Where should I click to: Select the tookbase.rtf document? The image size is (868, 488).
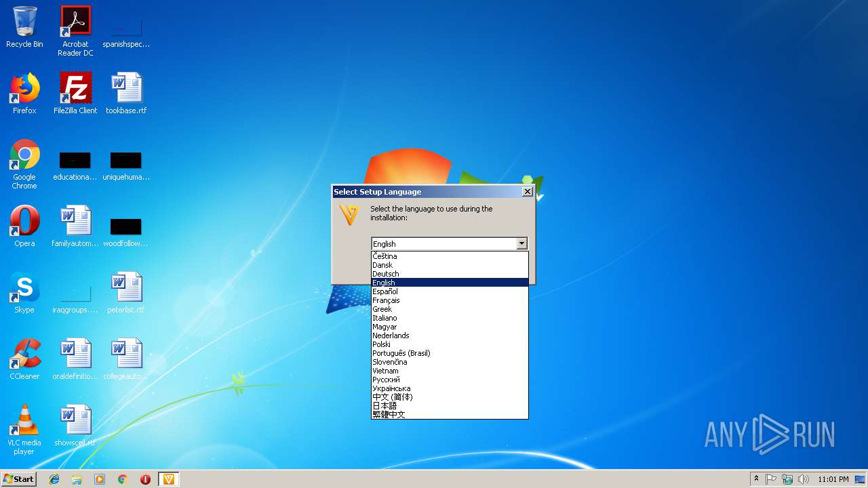pyautogui.click(x=126, y=94)
